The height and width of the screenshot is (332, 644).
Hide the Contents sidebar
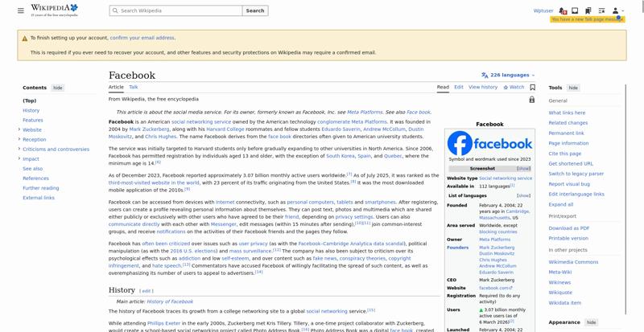(x=58, y=88)
